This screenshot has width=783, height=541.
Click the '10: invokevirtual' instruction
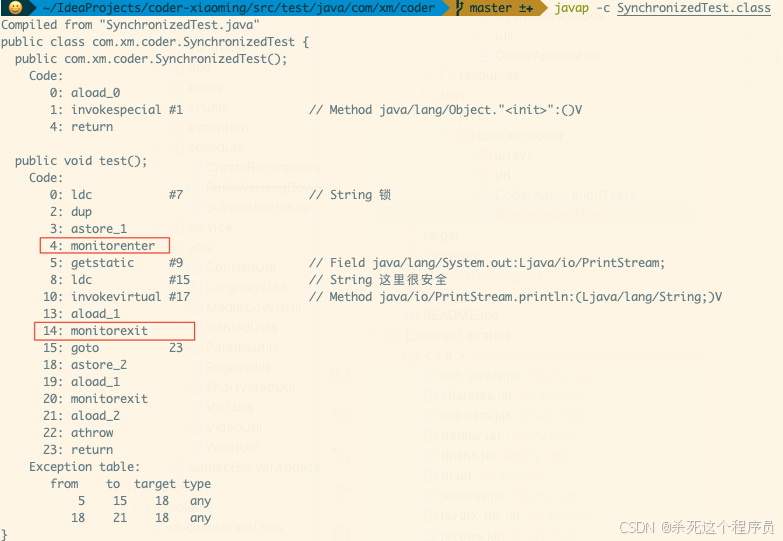click(102, 297)
